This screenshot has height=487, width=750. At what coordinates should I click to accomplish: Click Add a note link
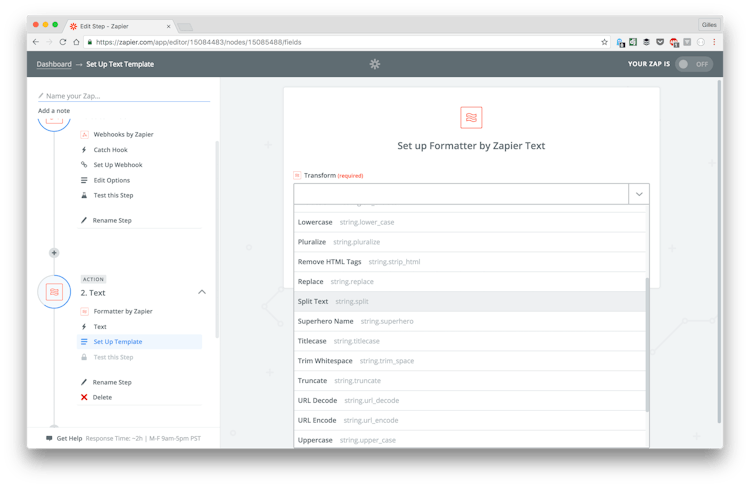pyautogui.click(x=54, y=110)
